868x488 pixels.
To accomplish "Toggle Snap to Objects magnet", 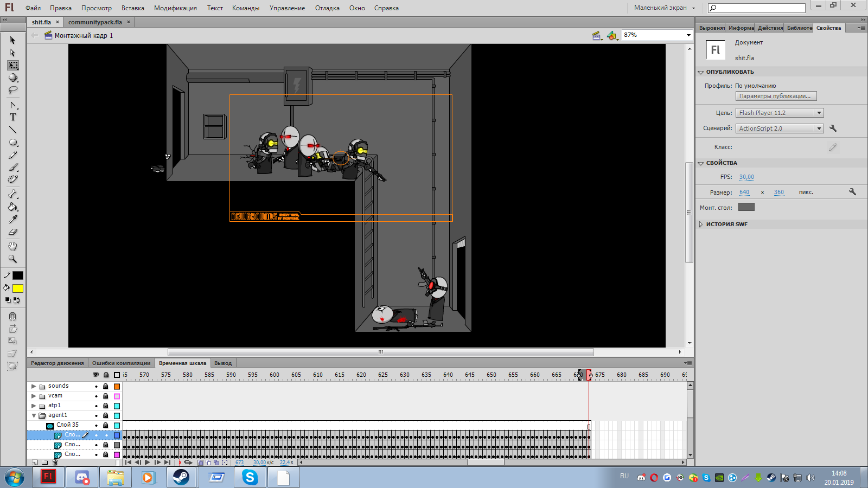I will click(x=12, y=317).
